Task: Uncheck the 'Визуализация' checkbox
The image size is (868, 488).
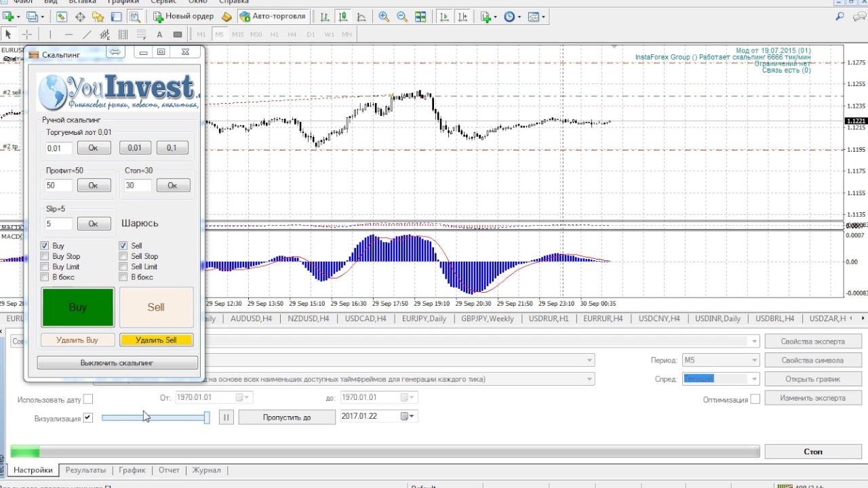Action: (88, 418)
